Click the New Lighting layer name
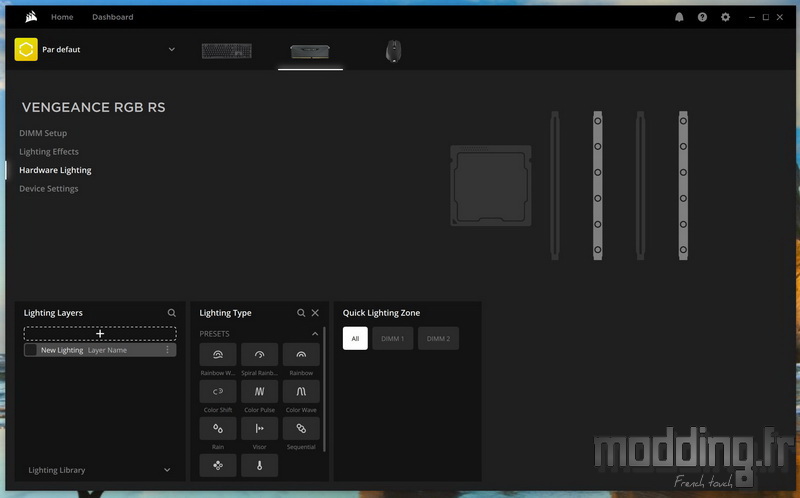Image resolution: width=800 pixels, height=498 pixels. [62, 350]
